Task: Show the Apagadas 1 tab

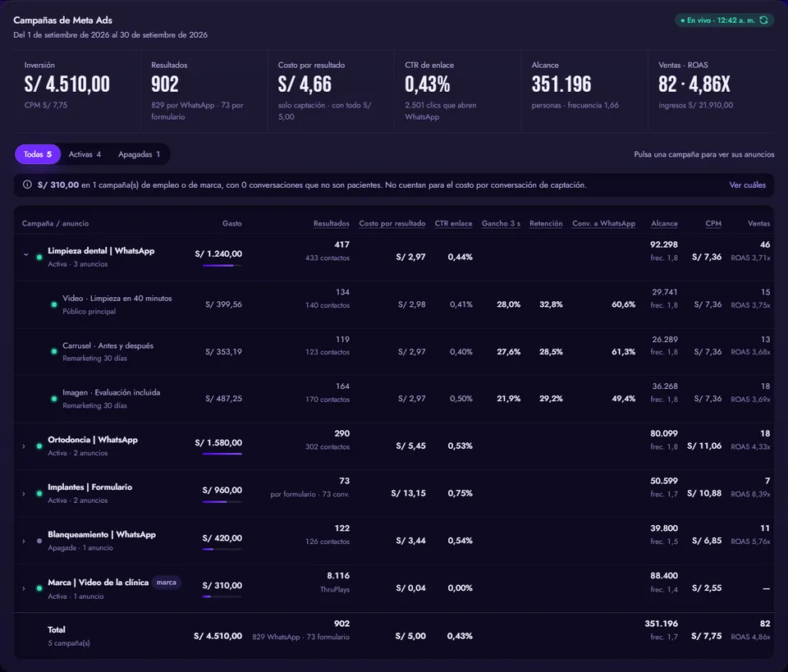Action: click(x=140, y=154)
